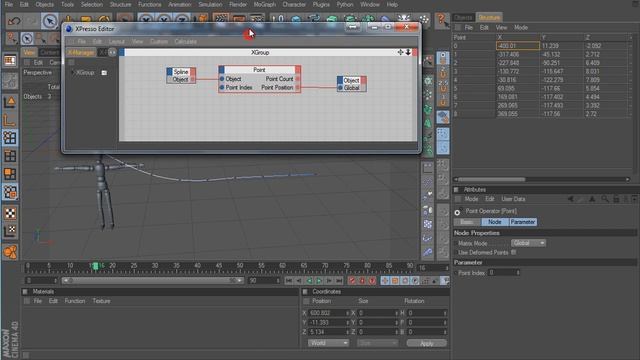Switch to the Objects tab
Screen dimensions: 640x360
coord(463,17)
